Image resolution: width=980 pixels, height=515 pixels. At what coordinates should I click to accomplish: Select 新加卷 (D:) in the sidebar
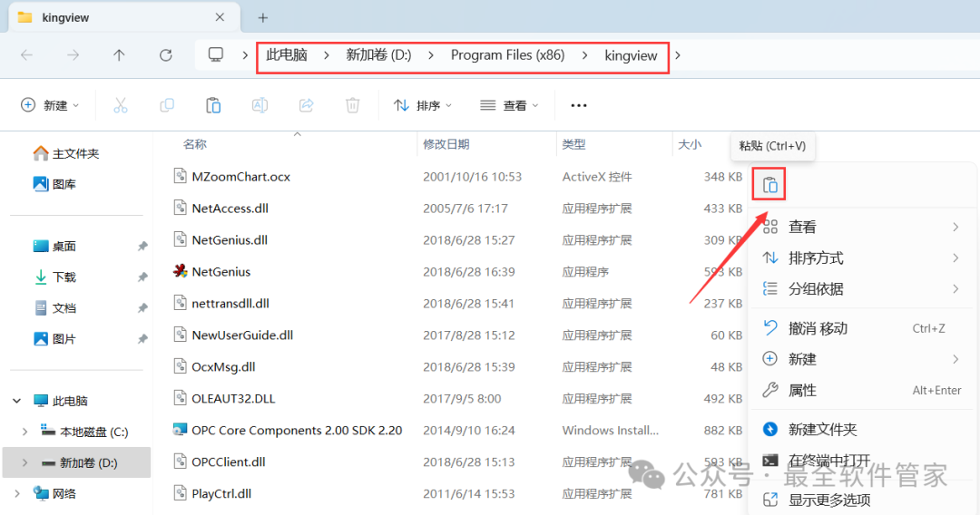[77, 462]
